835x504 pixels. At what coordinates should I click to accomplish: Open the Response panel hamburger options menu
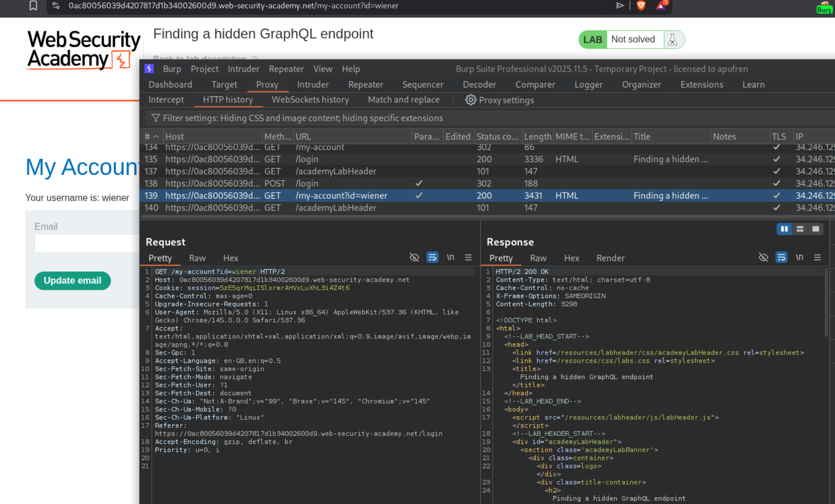pos(817,257)
